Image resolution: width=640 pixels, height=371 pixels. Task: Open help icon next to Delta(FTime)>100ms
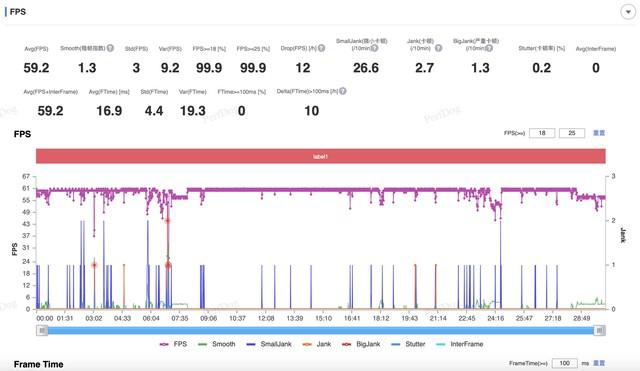(343, 91)
